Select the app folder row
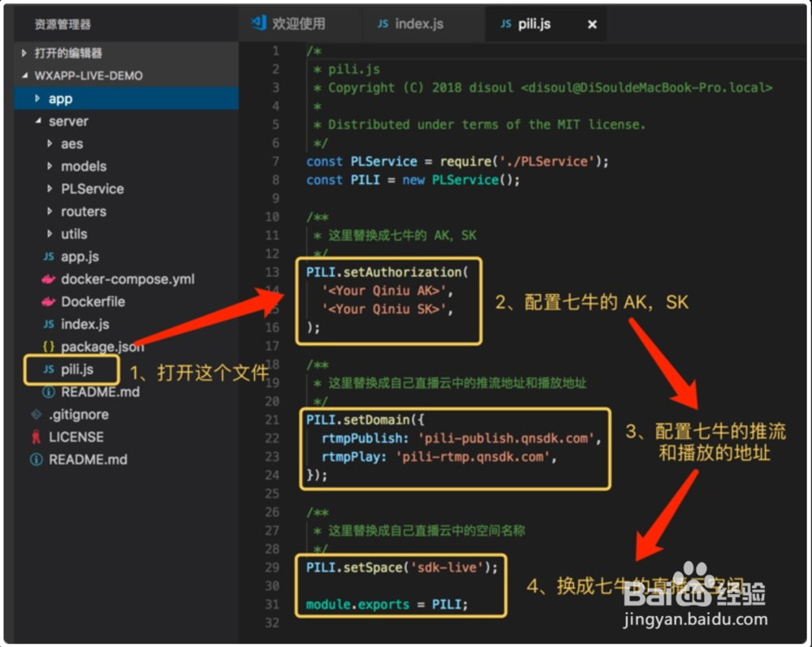The image size is (812, 647). (127, 98)
